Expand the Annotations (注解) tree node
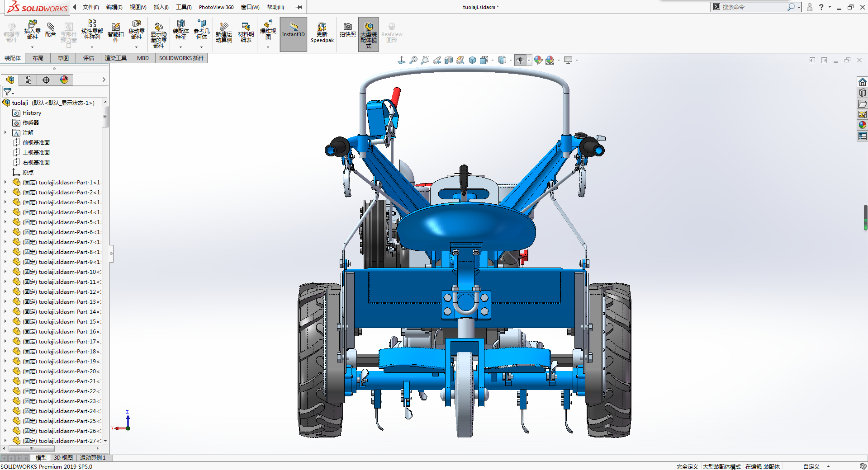The height and width of the screenshot is (470, 868). (x=5, y=133)
